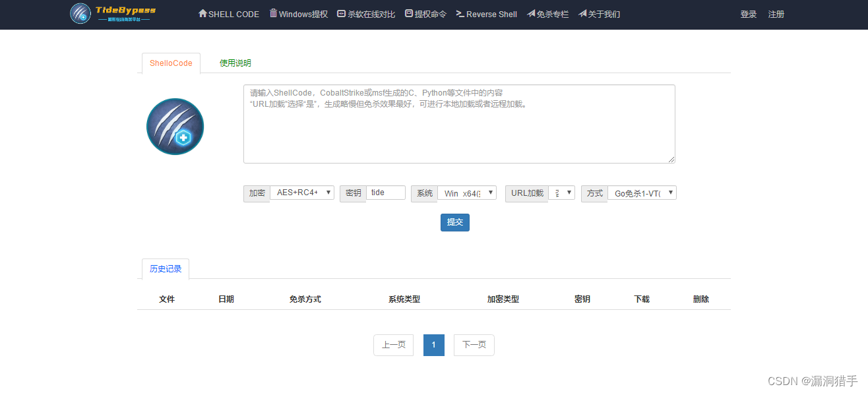
Task: Click the 下载 column header
Action: tap(642, 299)
